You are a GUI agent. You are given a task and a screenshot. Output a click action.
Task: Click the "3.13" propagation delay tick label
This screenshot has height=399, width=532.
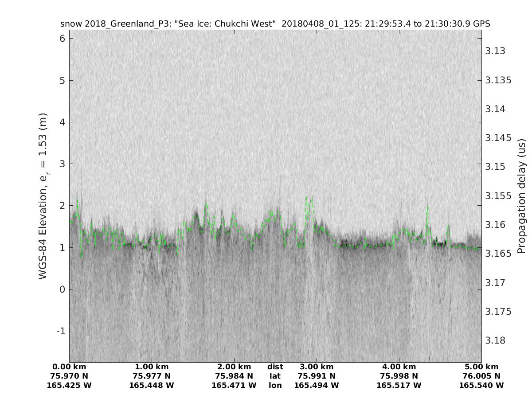tap(495, 51)
